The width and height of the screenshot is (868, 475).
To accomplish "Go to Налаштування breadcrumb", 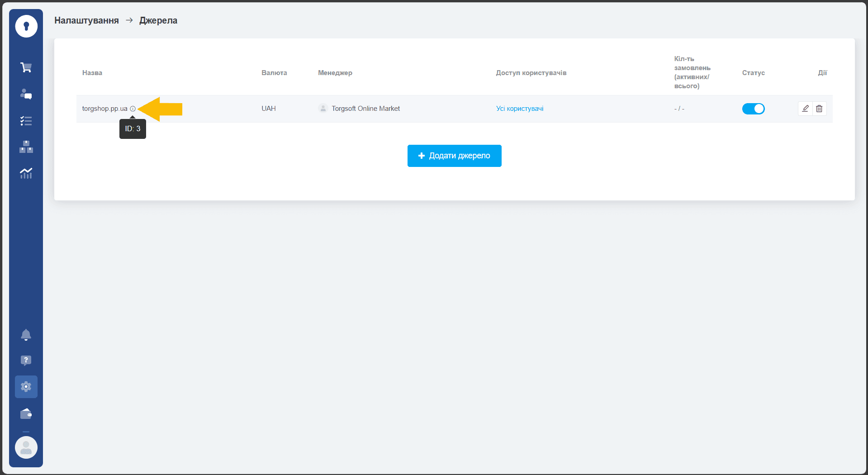I will (x=86, y=20).
